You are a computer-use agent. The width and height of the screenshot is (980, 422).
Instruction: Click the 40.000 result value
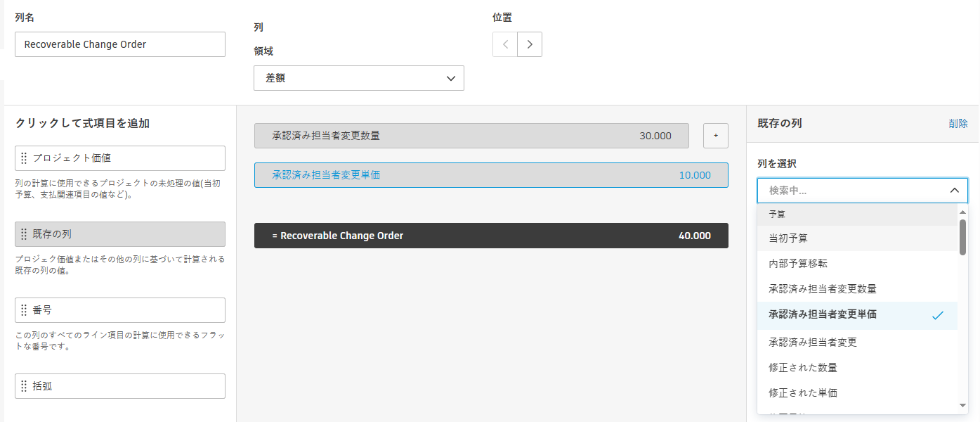[x=695, y=236]
